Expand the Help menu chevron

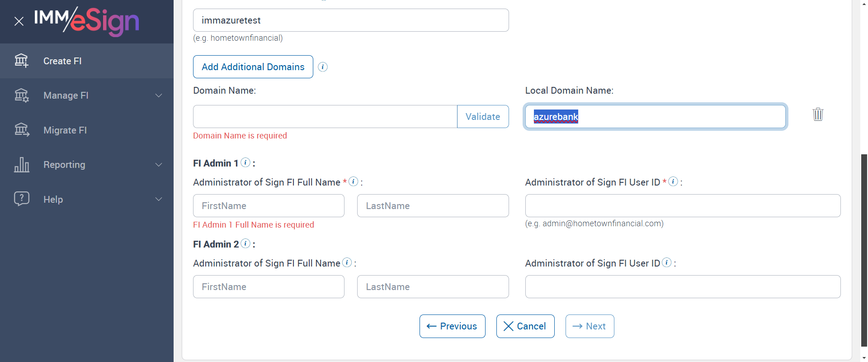coord(159,199)
